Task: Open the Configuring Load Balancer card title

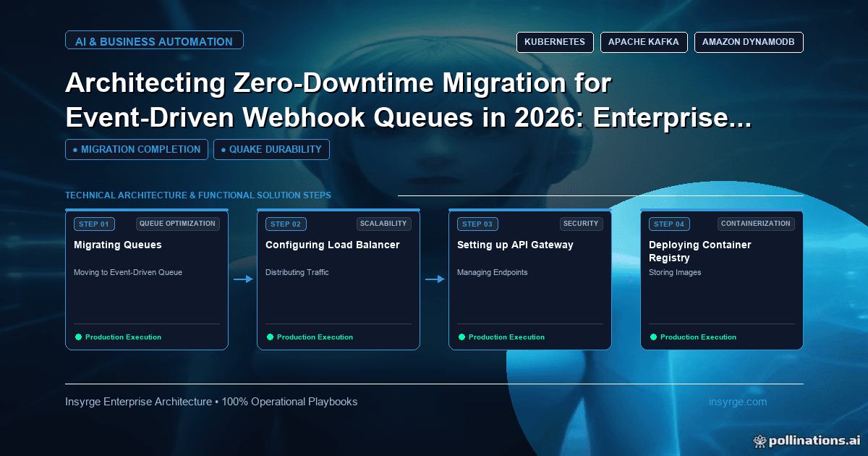Action: click(333, 245)
